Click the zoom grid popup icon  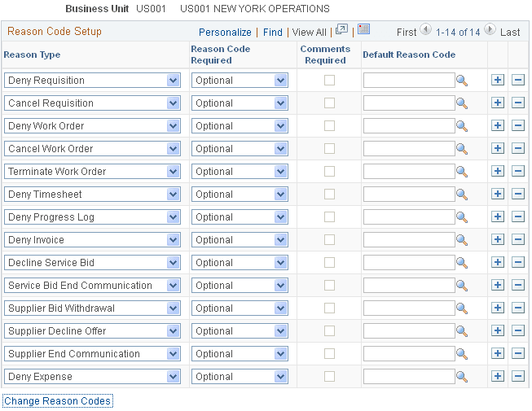[x=341, y=30]
